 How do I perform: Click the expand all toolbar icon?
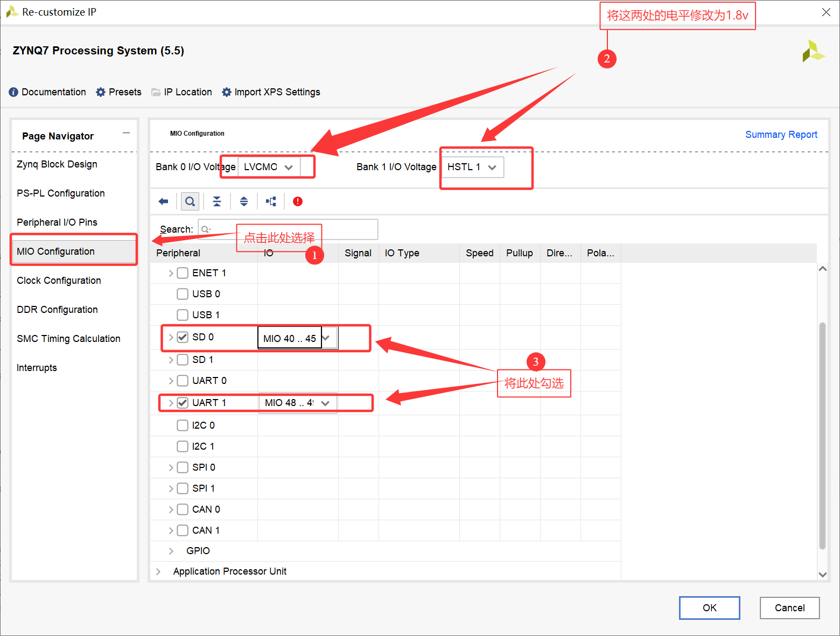[x=244, y=201]
